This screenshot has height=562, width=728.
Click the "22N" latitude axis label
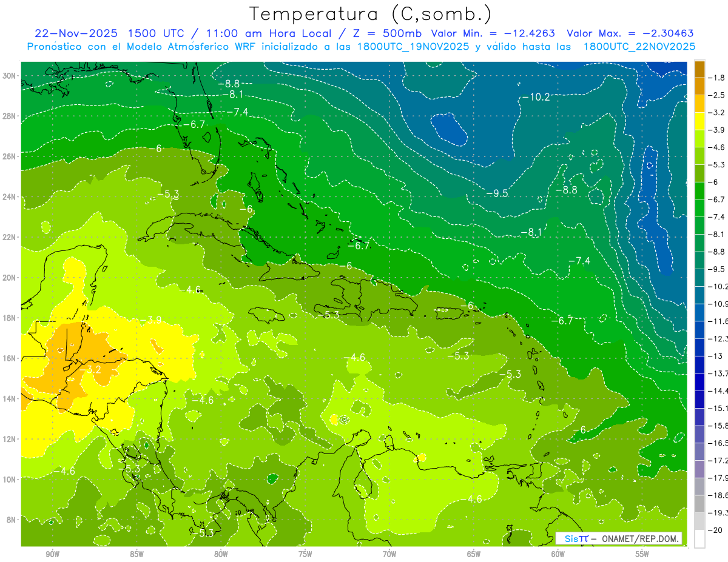click(10, 237)
